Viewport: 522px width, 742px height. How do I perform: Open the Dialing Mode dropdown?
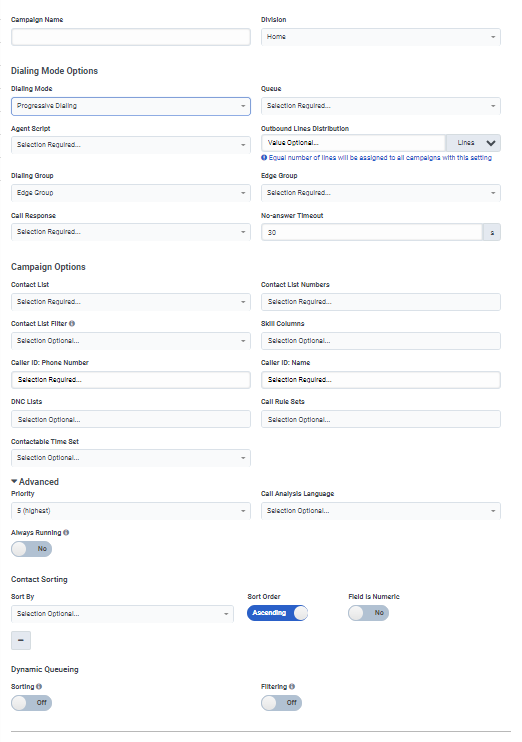pyautogui.click(x=131, y=106)
